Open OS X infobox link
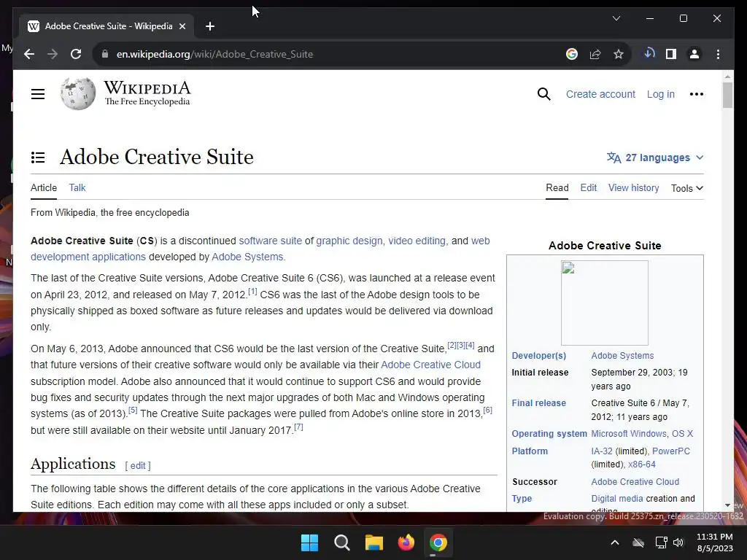This screenshot has width=747, height=560. point(682,434)
